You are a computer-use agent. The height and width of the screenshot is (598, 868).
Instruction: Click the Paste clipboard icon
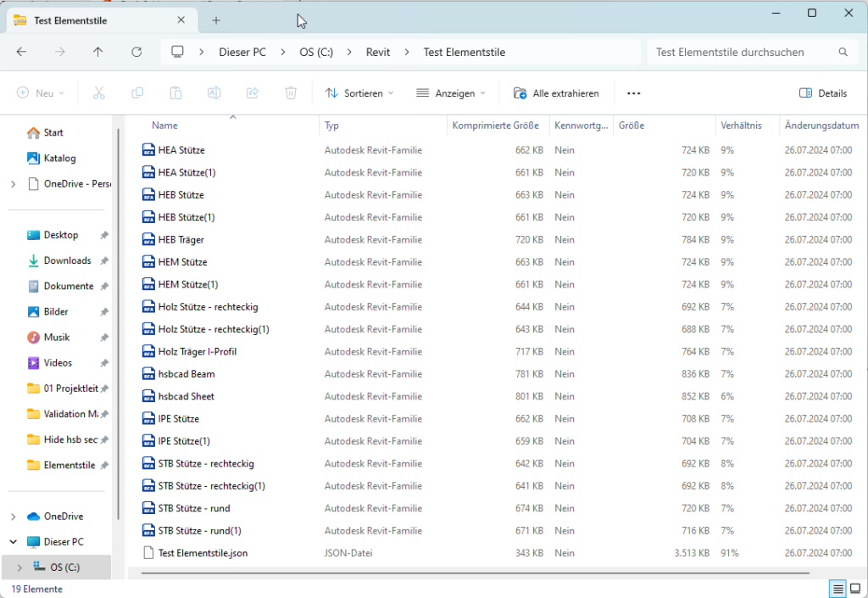(175, 93)
